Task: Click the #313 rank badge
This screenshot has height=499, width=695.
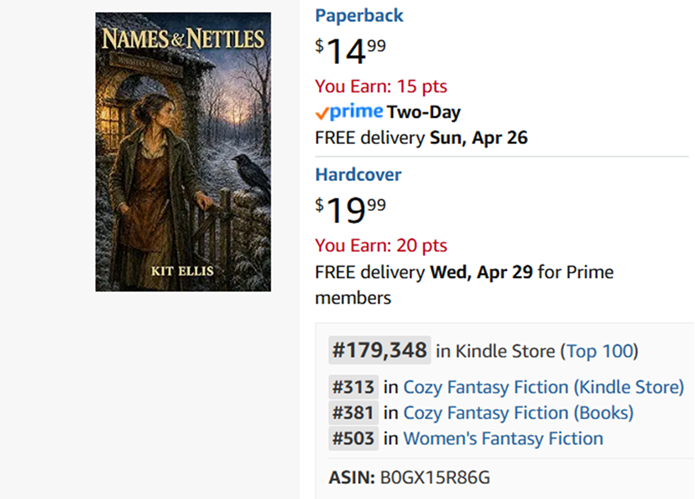Action: 353,387
